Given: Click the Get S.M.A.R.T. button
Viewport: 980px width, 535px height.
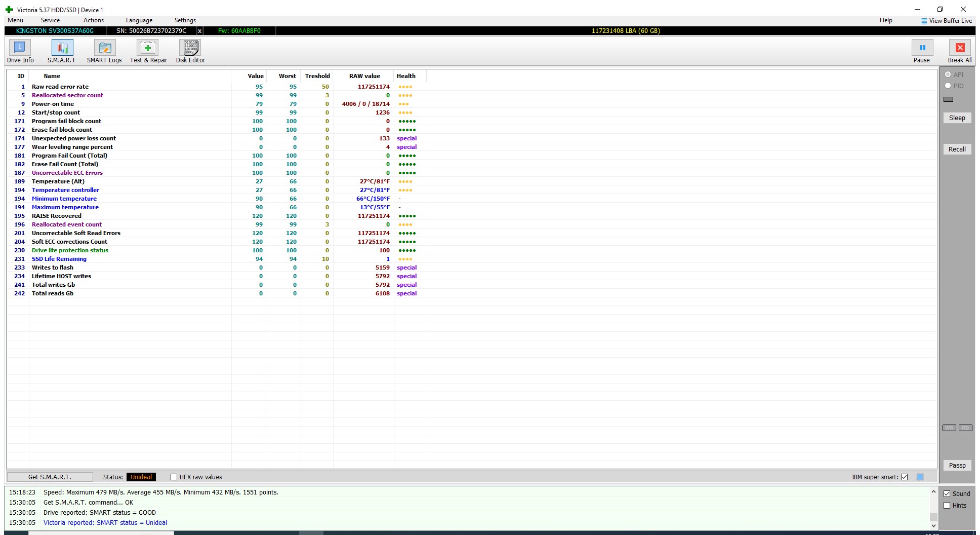Looking at the screenshot, I should 50,477.
